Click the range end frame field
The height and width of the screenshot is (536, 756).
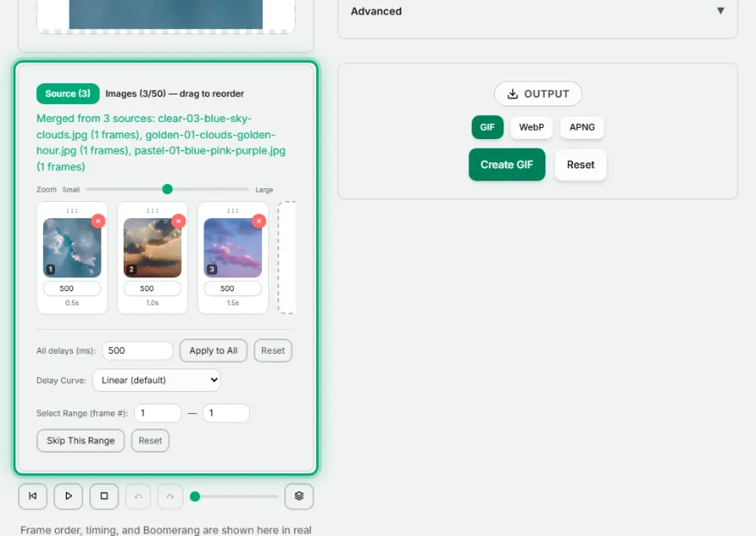[226, 413]
